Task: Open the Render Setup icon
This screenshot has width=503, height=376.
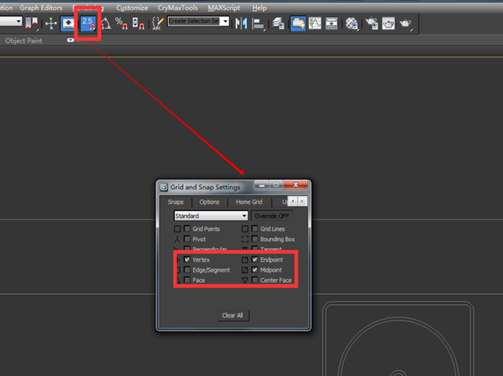Action: pos(372,23)
